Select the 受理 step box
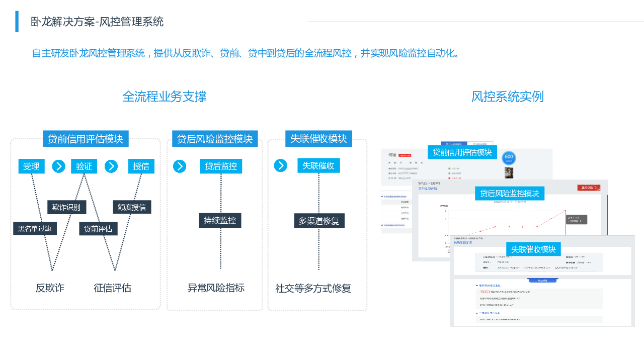Image resolution: width=644 pixels, height=362 pixels. (31, 166)
